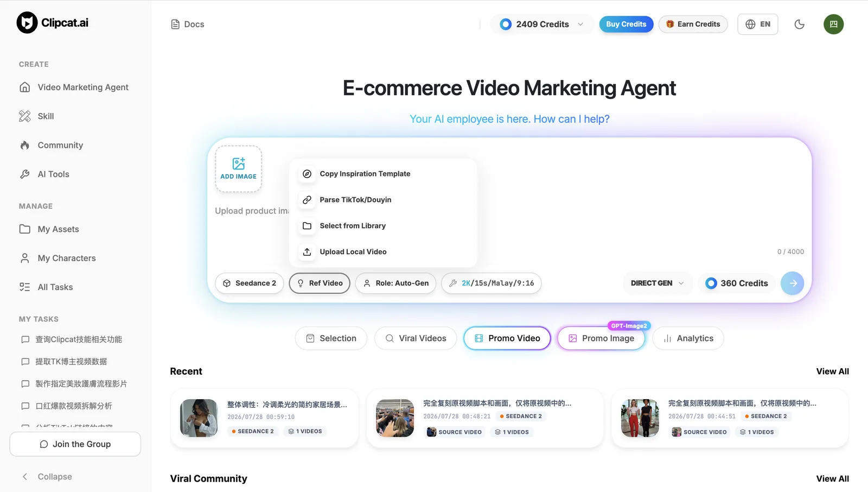Click the icon next to Skill

[25, 116]
